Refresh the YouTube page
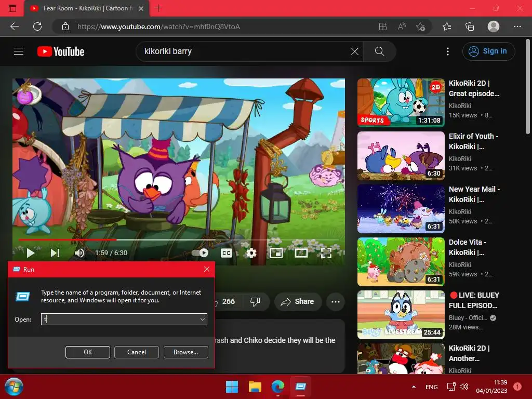The image size is (532, 399). point(37,26)
